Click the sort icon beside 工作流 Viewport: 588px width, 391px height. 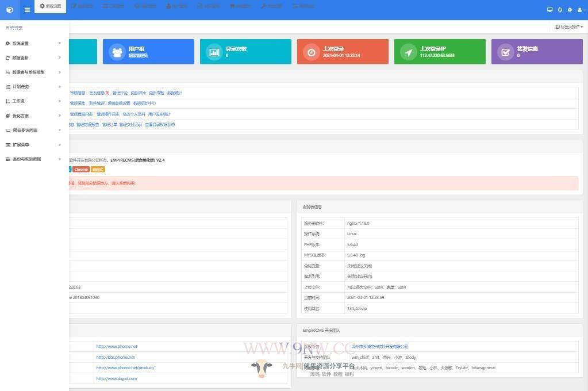coord(7,101)
